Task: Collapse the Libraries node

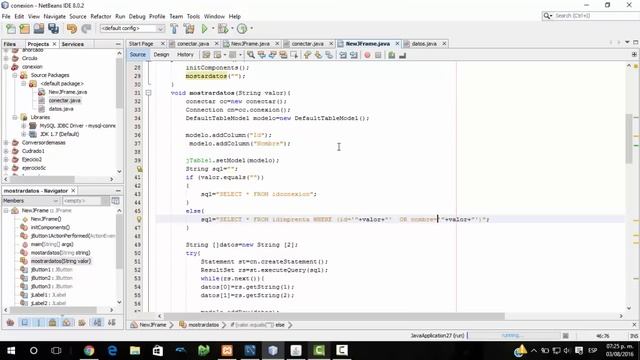Action: 15,117
